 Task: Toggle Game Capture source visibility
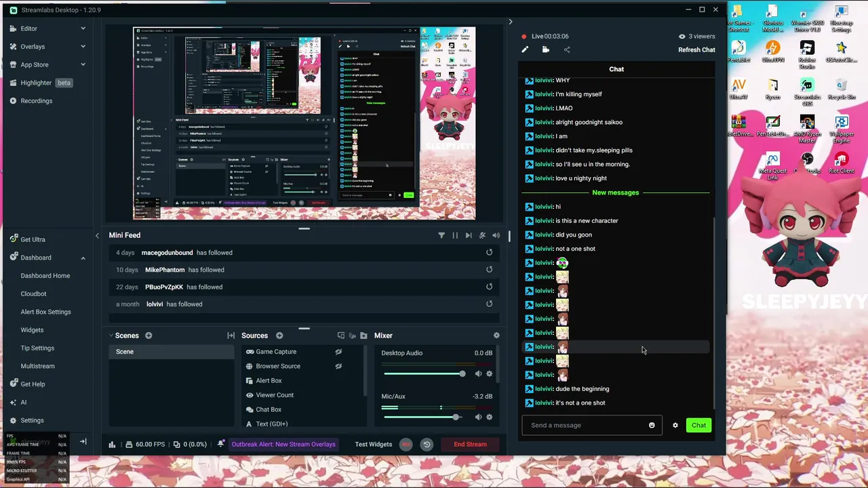click(x=338, y=352)
